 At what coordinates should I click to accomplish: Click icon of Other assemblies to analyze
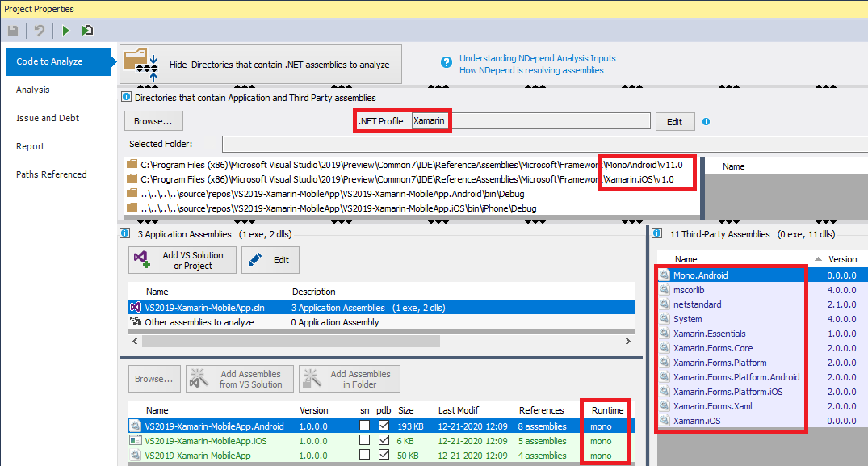click(x=136, y=321)
